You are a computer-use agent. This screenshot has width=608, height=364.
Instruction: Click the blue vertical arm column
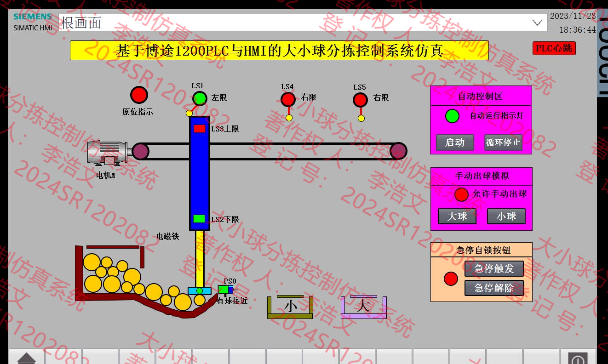[200, 173]
